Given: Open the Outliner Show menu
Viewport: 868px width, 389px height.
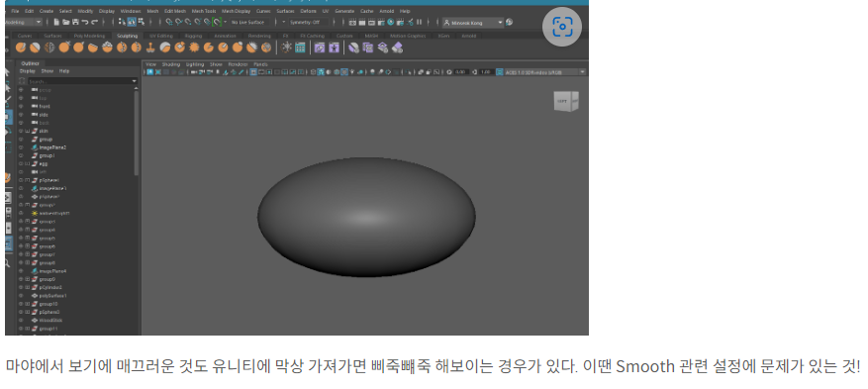Looking at the screenshot, I should click(48, 71).
